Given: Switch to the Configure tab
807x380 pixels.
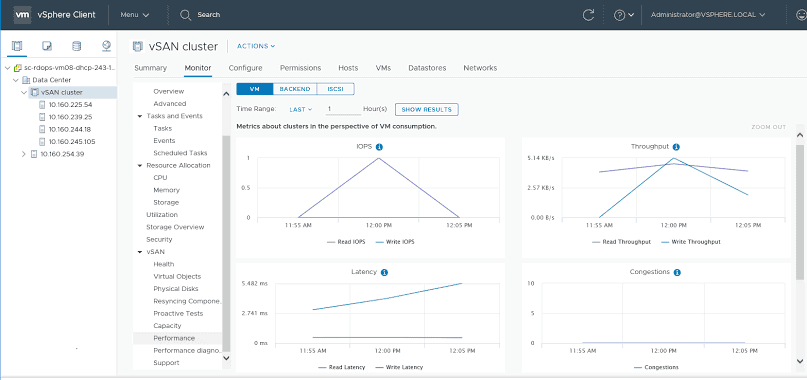Looking at the screenshot, I should pyautogui.click(x=245, y=68).
